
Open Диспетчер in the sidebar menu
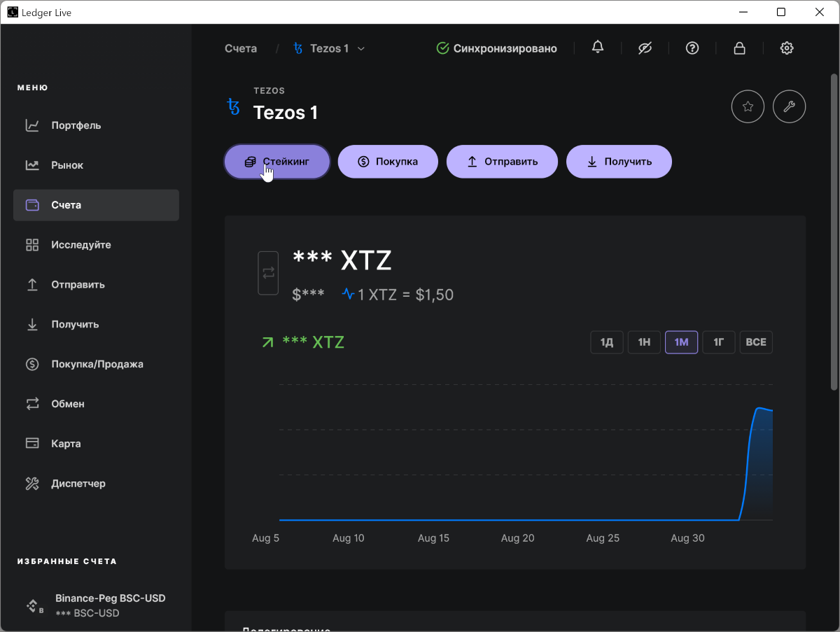(x=96, y=484)
